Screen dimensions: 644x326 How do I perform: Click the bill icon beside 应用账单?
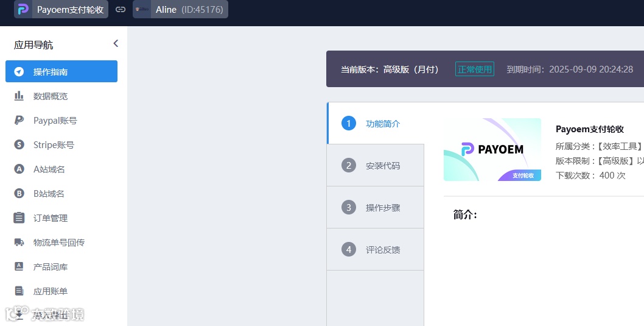[x=19, y=291]
